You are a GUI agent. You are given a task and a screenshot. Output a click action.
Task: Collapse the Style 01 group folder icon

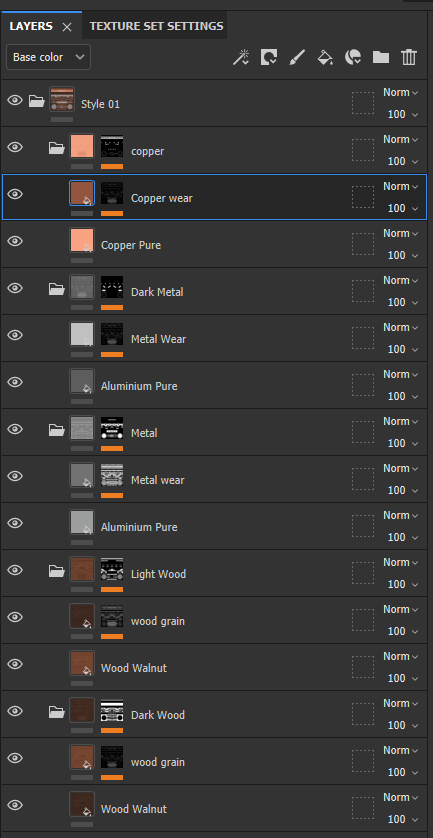pos(37,100)
